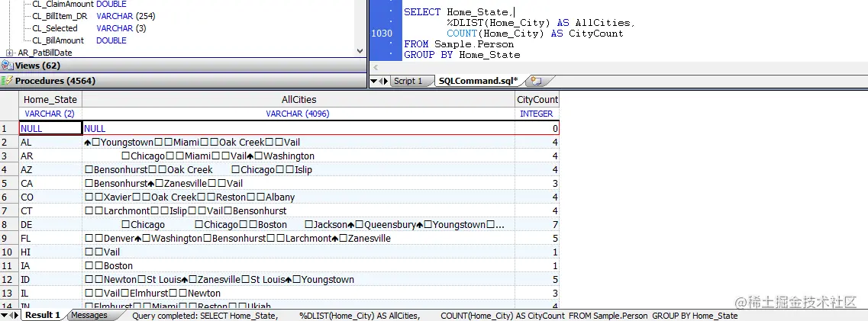Switch to the Result 1 tab
The width and height of the screenshot is (868, 321).
[43, 316]
